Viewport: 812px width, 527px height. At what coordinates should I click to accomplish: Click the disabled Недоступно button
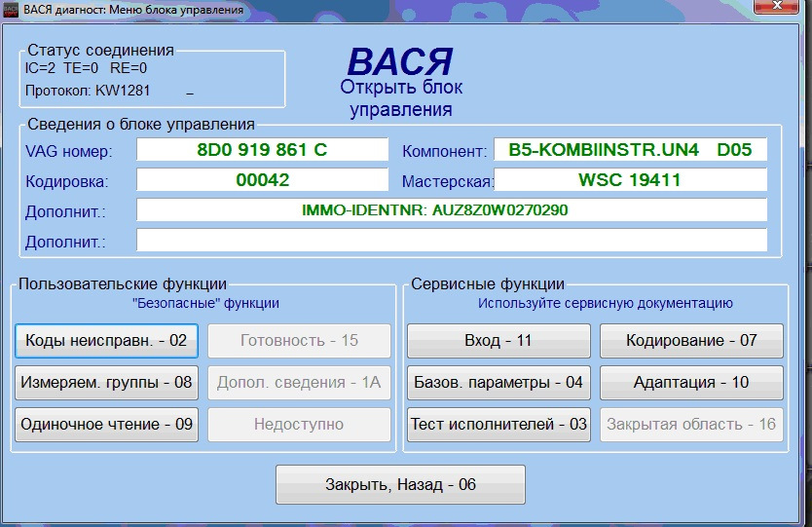pos(299,425)
